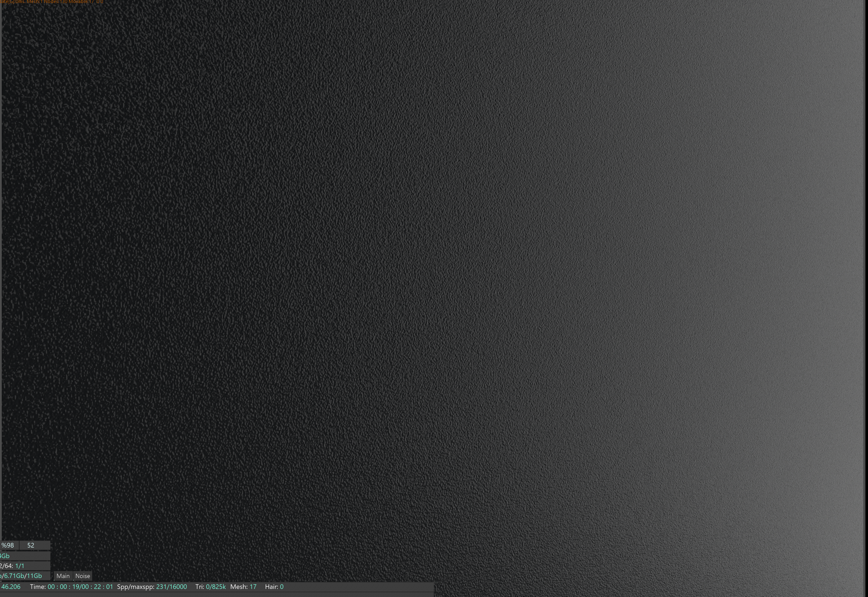Click the empty strip below status bar

215,594
